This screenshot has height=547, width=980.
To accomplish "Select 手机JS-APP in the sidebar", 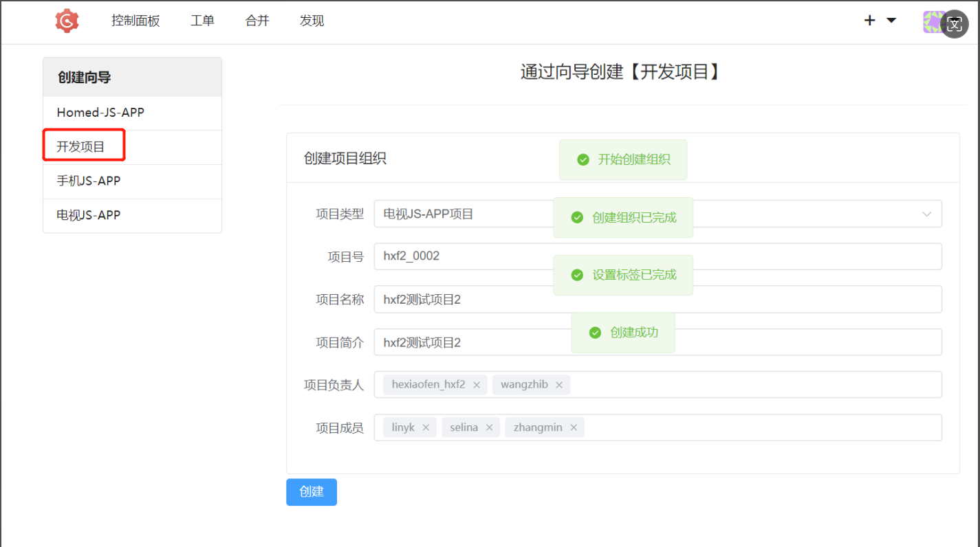I will (x=89, y=181).
